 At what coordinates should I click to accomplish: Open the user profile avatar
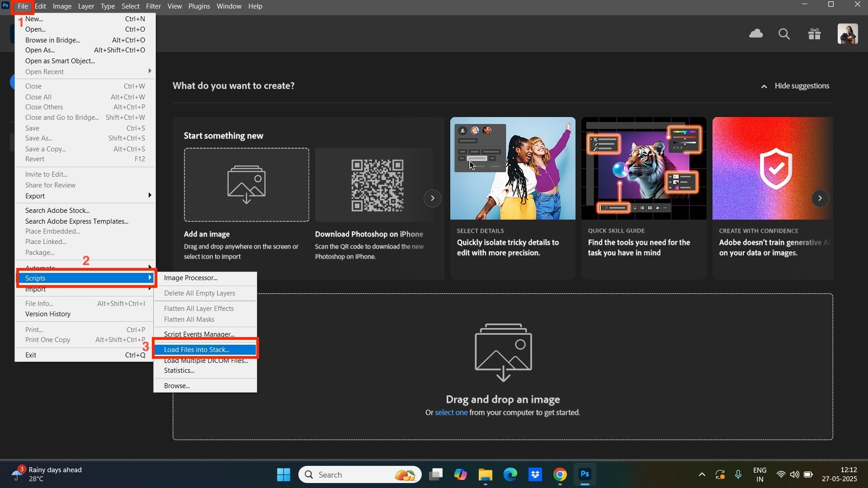[x=848, y=34]
